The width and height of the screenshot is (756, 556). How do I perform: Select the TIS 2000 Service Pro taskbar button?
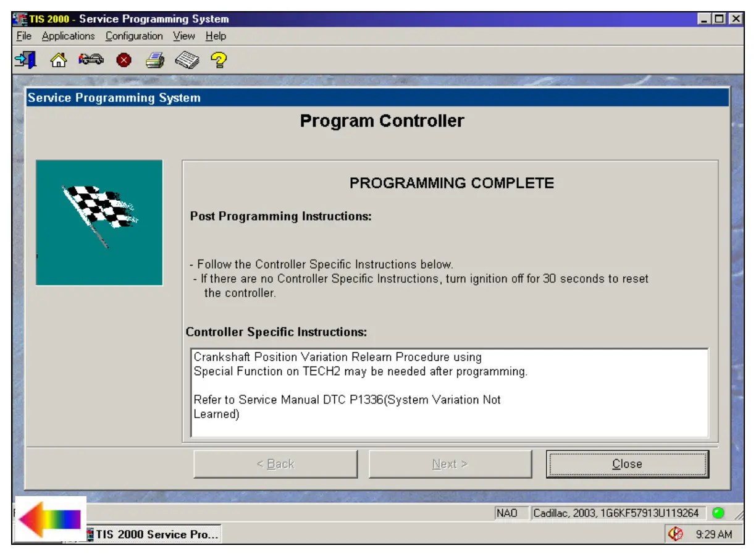(152, 534)
